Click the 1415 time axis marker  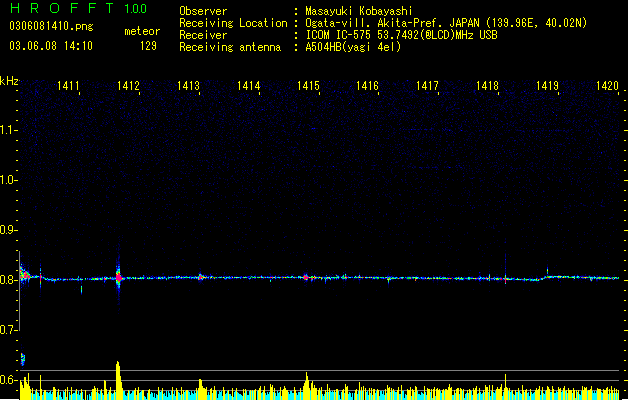point(308,85)
